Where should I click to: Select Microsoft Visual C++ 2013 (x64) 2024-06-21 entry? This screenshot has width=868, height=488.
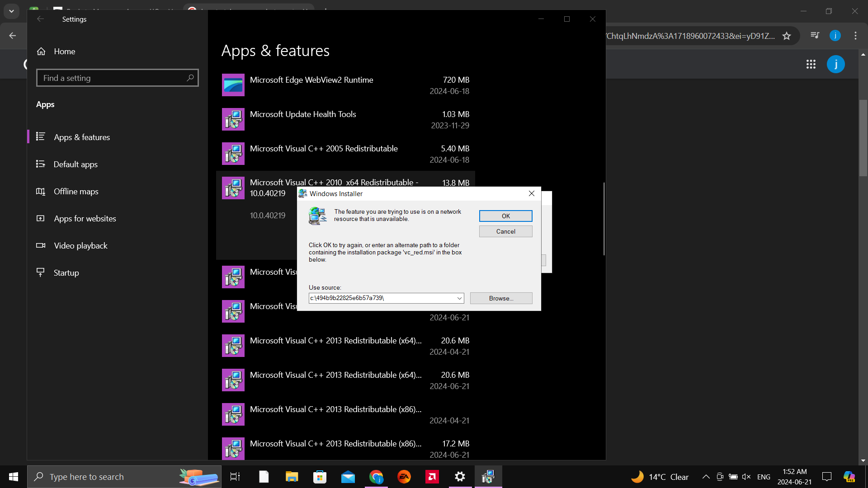pyautogui.click(x=345, y=380)
